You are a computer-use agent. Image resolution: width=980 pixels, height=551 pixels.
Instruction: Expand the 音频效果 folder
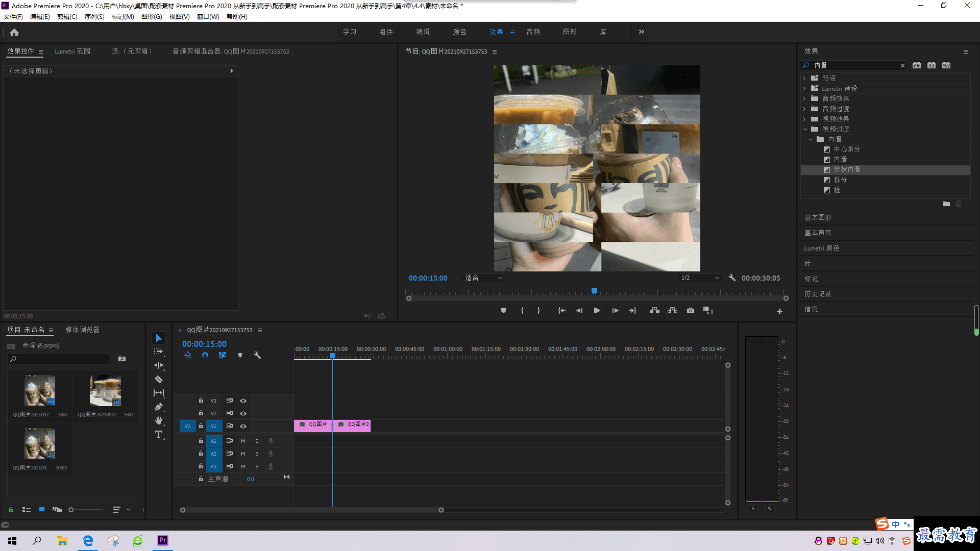[x=804, y=98]
